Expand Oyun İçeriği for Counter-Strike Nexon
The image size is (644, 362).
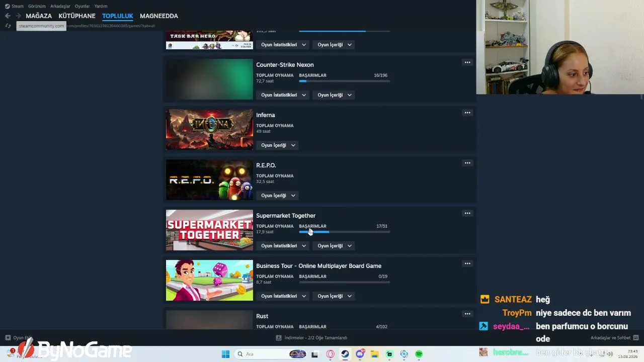335,95
